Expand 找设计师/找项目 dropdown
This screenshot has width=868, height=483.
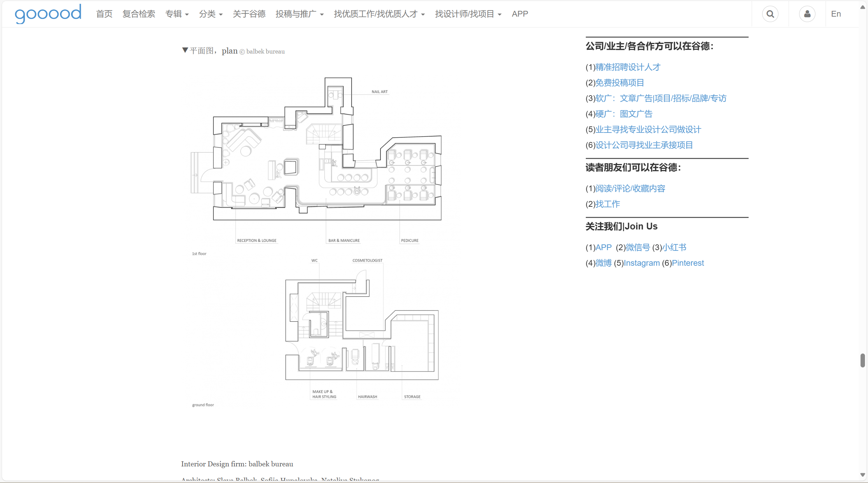[x=468, y=14]
